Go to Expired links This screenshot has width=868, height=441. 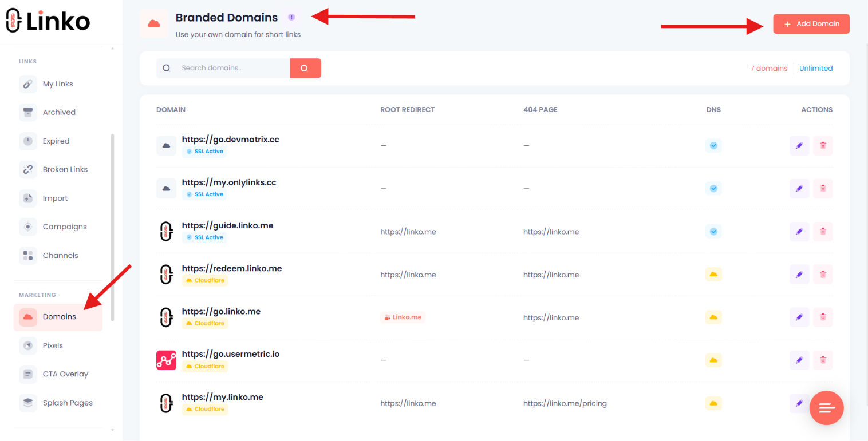[56, 141]
